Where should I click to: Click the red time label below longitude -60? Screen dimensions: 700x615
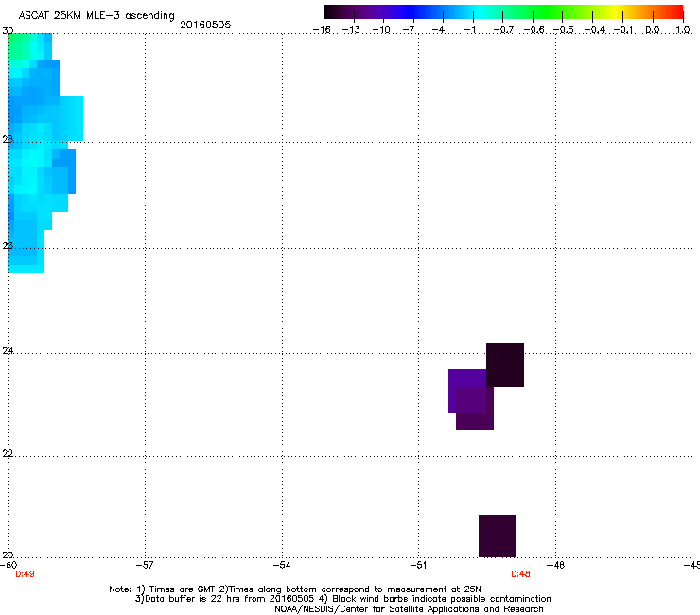click(25, 574)
